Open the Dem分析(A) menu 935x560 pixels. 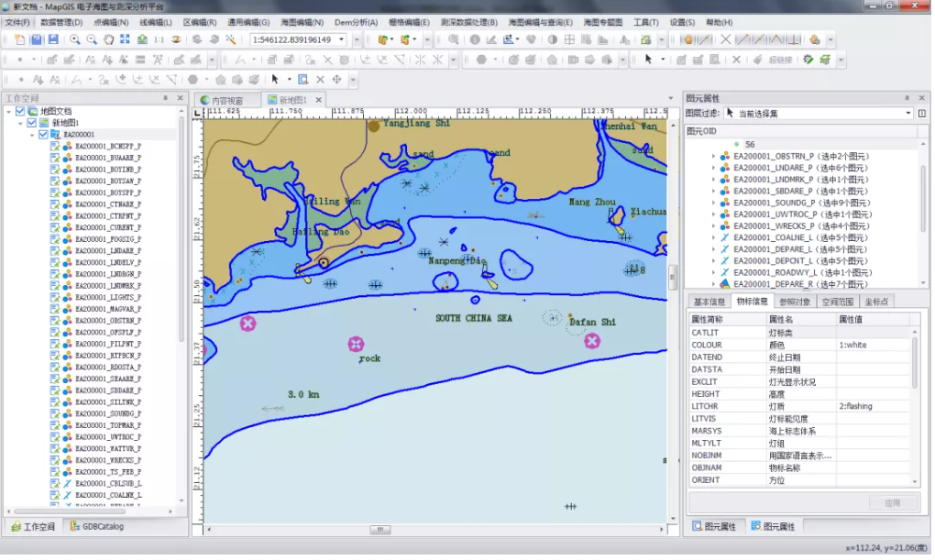(x=356, y=23)
